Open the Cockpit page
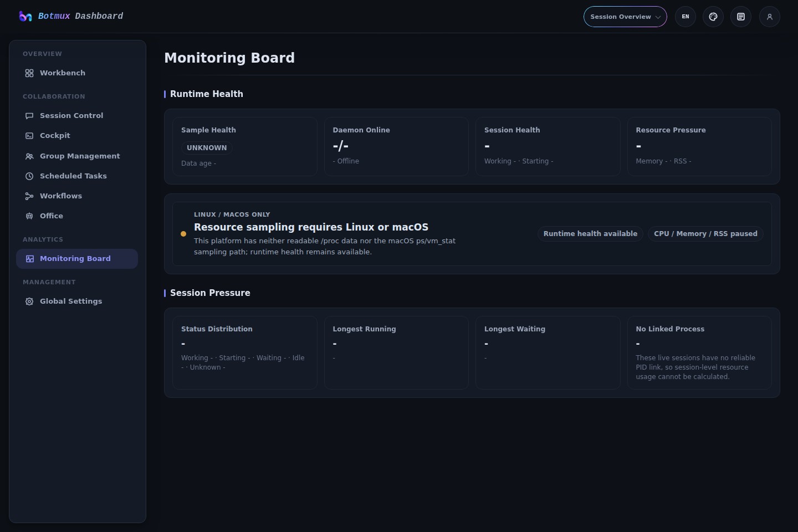Image resolution: width=798 pixels, height=532 pixels. (x=77, y=136)
